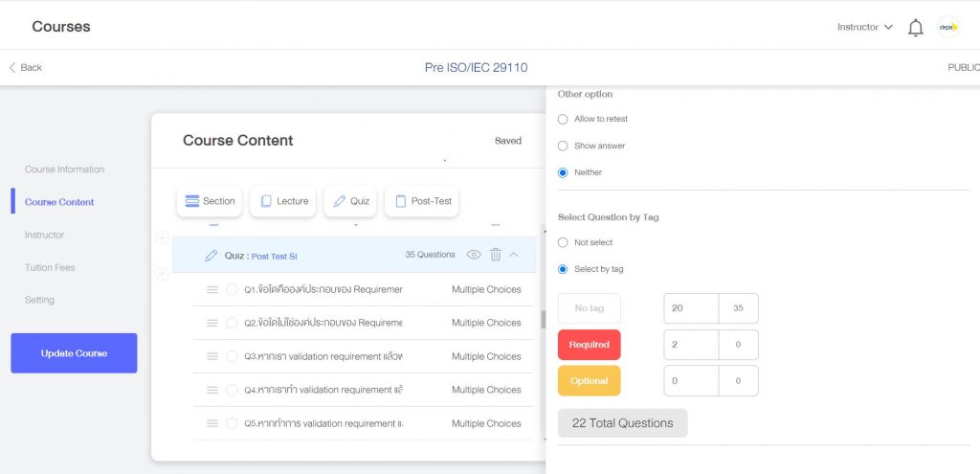The height and width of the screenshot is (474, 980).
Task: Open Tuition Fees in the sidebar
Action: (x=50, y=267)
